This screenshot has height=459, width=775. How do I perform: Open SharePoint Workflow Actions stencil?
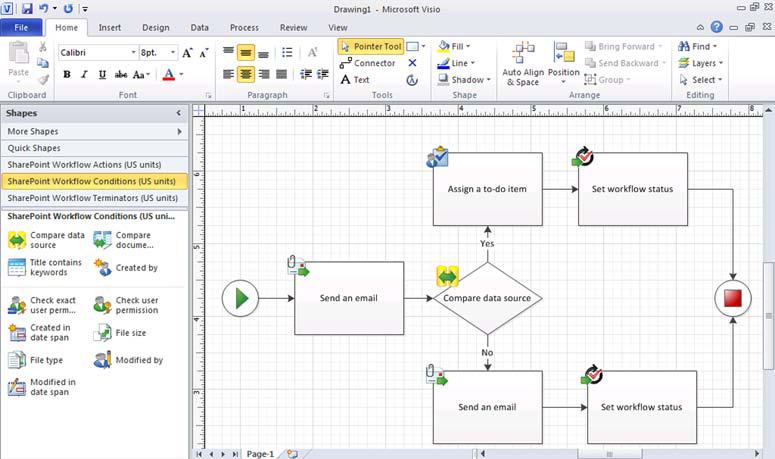94,165
